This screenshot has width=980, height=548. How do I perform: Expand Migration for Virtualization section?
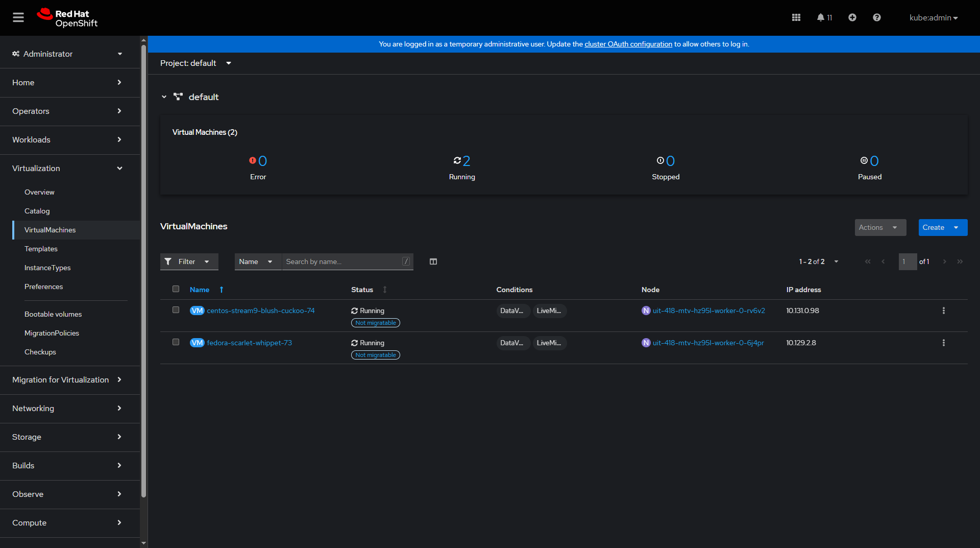[70, 380]
